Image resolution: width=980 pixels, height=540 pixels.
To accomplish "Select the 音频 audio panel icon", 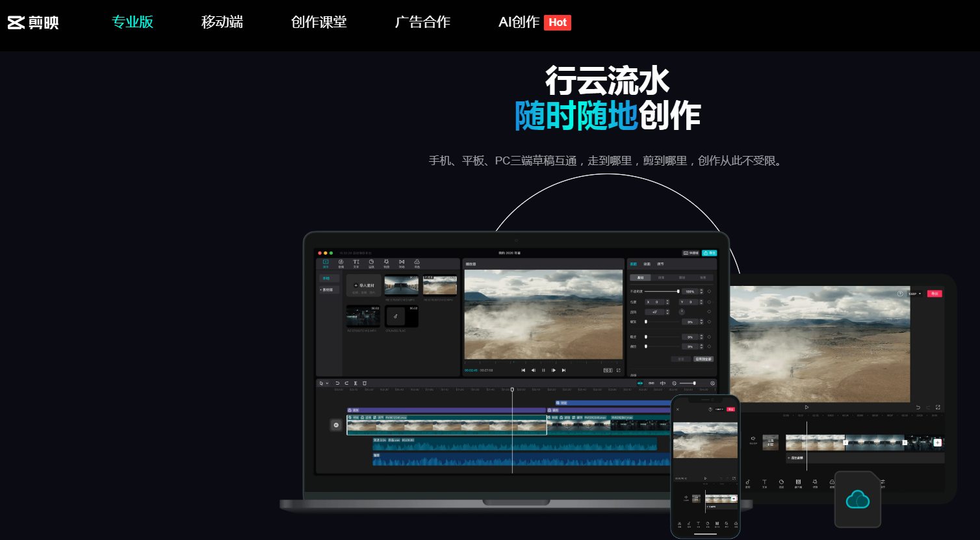I will coord(341,262).
